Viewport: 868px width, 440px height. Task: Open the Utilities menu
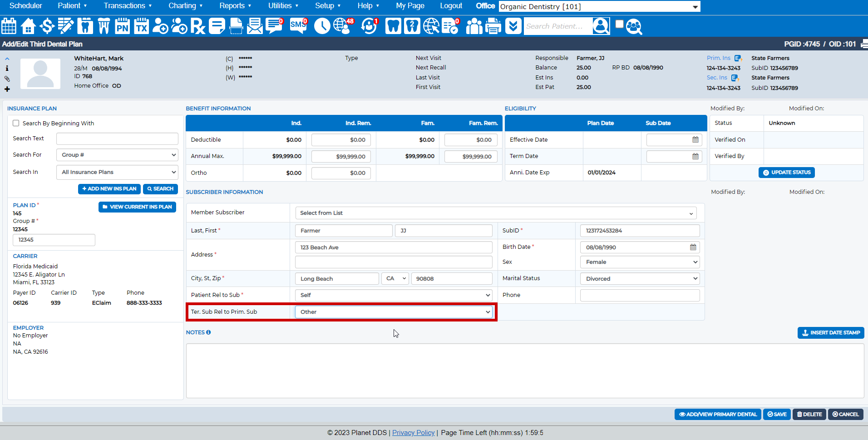pyautogui.click(x=283, y=6)
